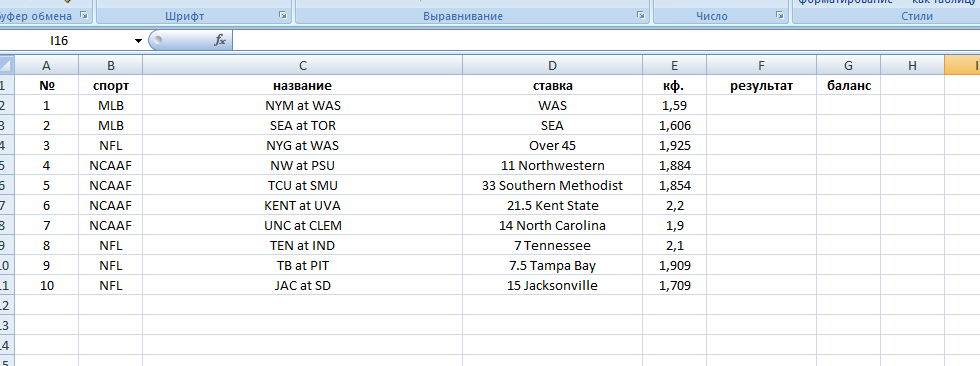The width and height of the screenshot is (980, 366).
Task: Select column B header
Action: 111,65
